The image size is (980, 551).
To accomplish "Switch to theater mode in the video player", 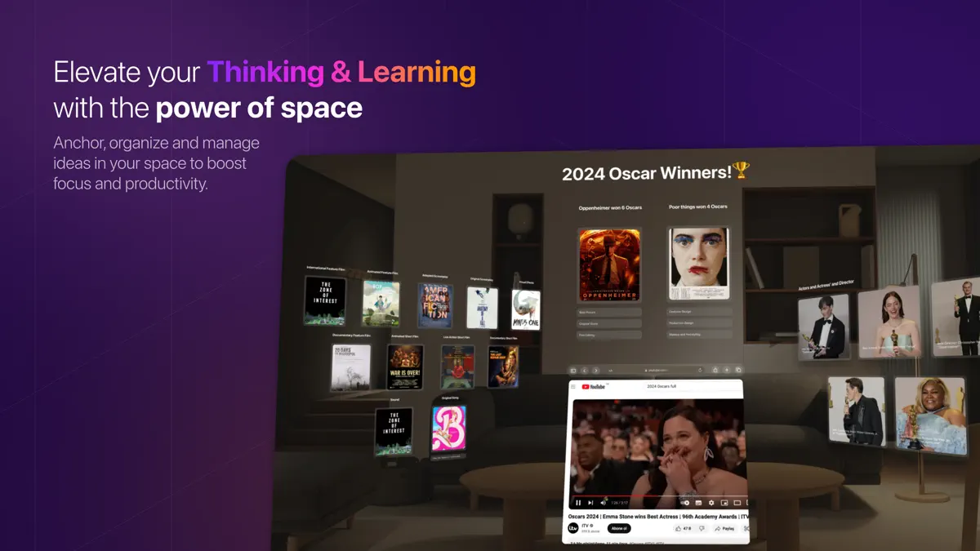I will click(x=737, y=503).
